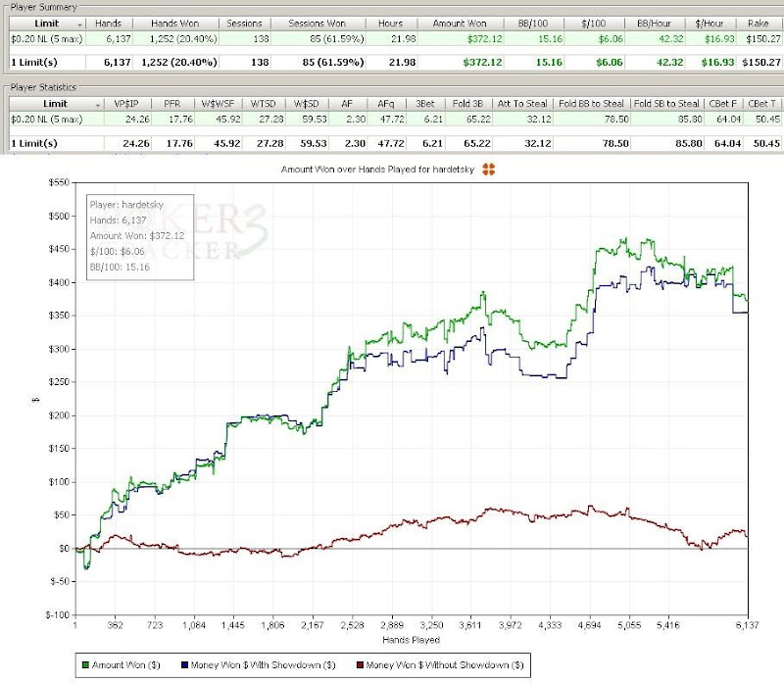Select the $0.20 NL (5 max) row in Player Summary
This screenshot has height=683, width=784.
click(395, 39)
